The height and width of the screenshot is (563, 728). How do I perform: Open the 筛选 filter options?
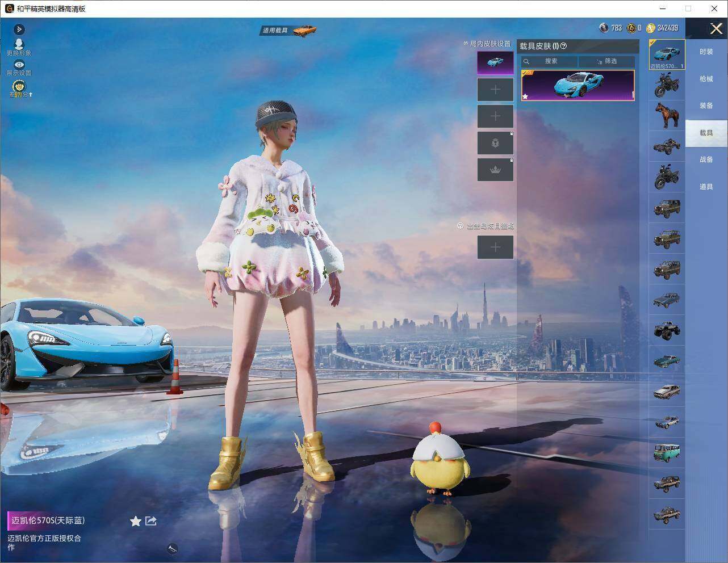pyautogui.click(x=606, y=61)
